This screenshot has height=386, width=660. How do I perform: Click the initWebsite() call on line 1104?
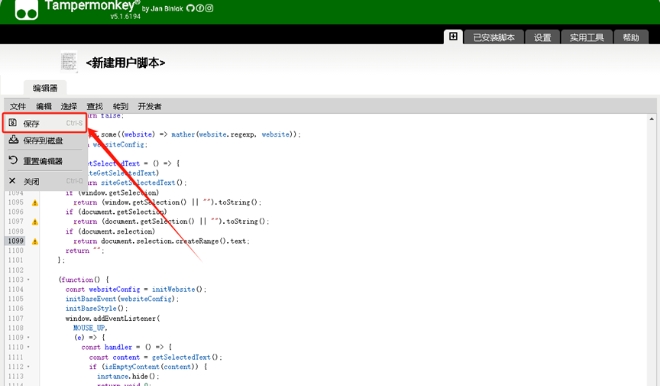(177, 289)
